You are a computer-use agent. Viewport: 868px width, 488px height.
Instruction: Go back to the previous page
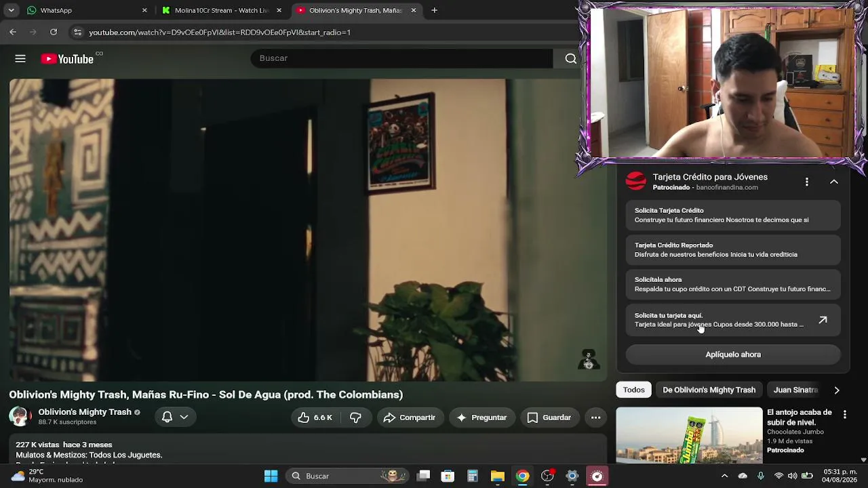pyautogui.click(x=13, y=32)
